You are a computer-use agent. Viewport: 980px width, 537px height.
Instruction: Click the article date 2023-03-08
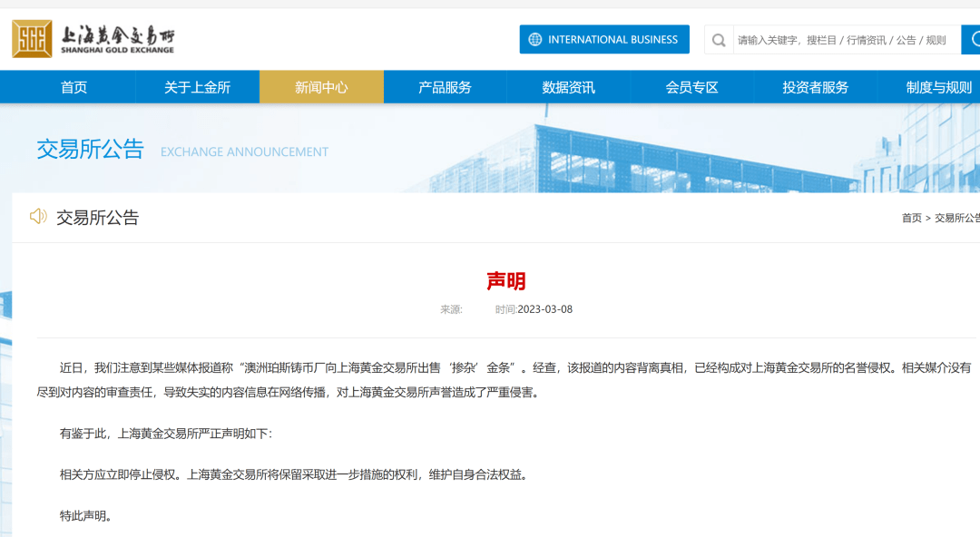coord(544,309)
